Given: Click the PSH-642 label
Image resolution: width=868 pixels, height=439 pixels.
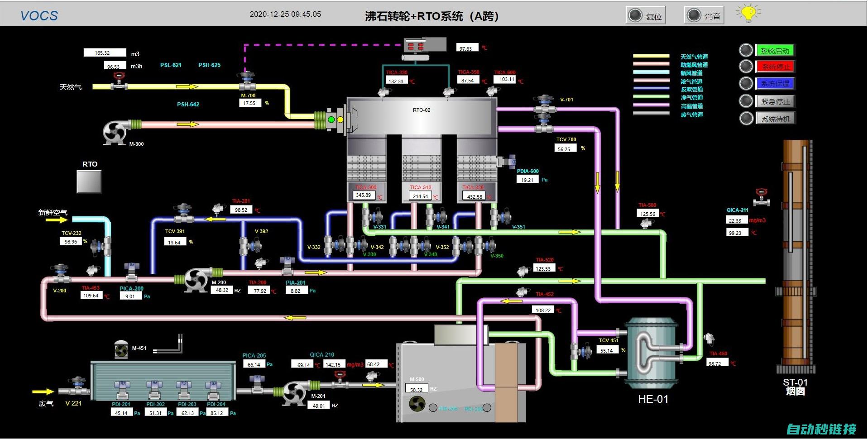Looking at the screenshot, I should point(188,104).
